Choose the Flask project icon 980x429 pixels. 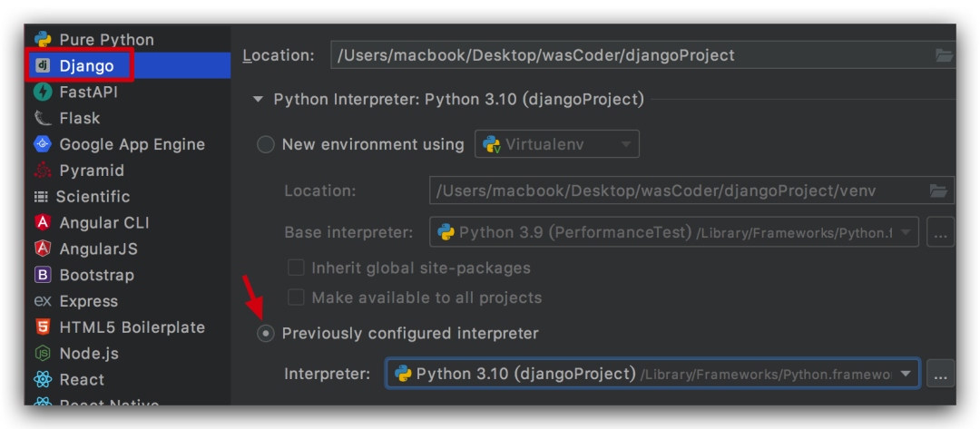coord(42,118)
